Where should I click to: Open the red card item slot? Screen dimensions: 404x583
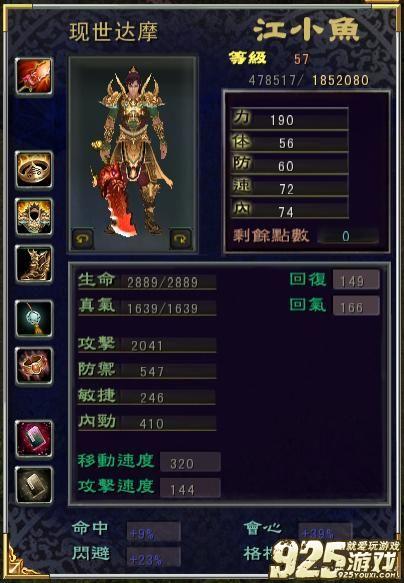[34, 439]
